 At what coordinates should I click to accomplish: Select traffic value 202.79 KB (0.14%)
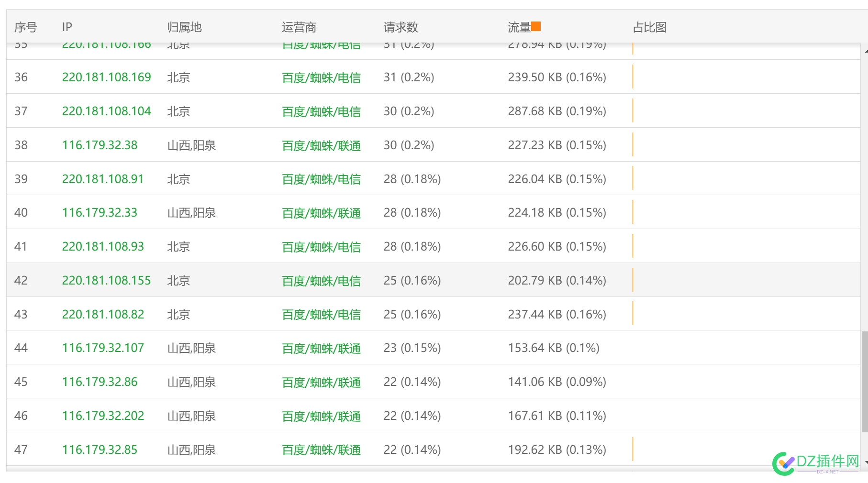point(557,280)
